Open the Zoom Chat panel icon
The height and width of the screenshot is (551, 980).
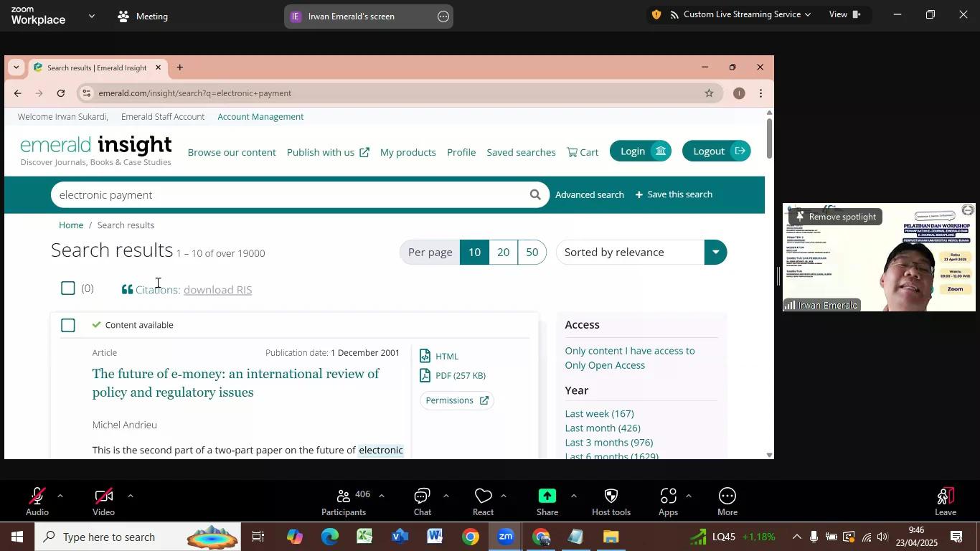tap(422, 496)
